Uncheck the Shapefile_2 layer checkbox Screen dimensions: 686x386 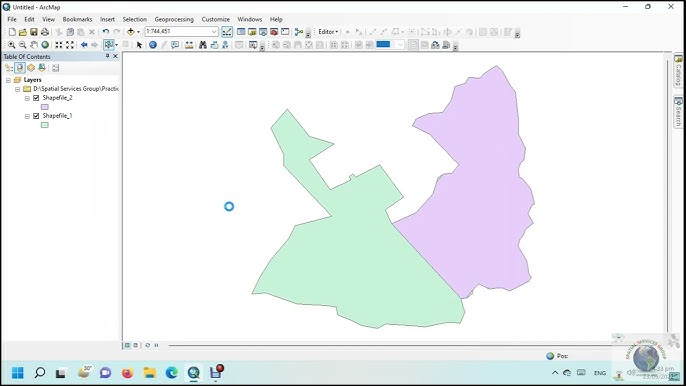tap(36, 98)
